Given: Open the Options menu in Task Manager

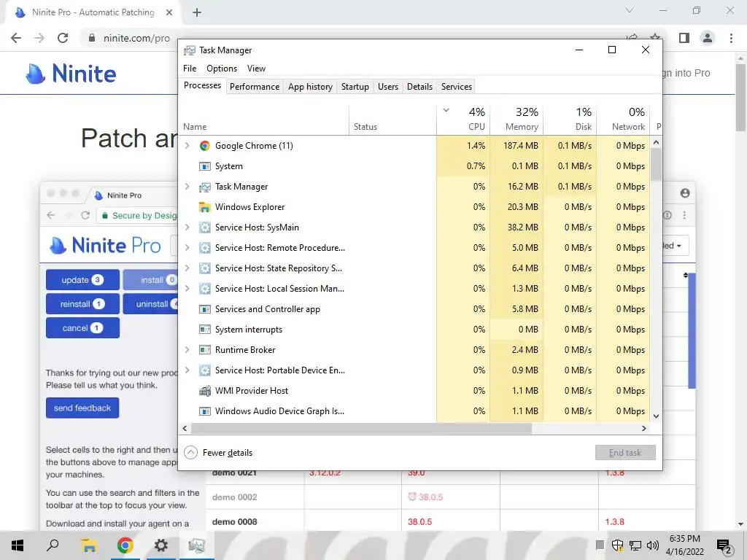Looking at the screenshot, I should click(x=222, y=69).
